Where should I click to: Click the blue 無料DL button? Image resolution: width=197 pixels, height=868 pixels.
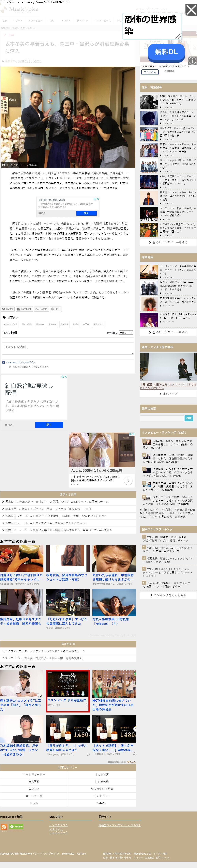point(166,52)
